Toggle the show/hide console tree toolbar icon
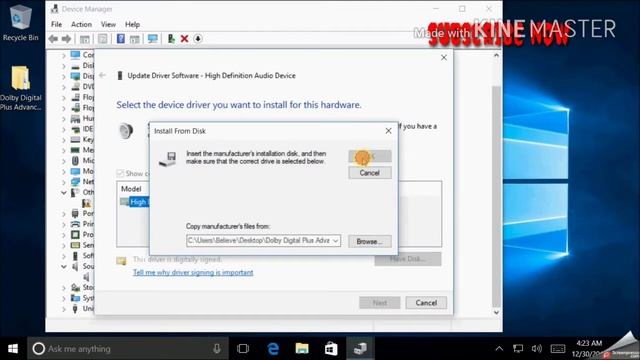The image size is (640, 360). click(84, 39)
